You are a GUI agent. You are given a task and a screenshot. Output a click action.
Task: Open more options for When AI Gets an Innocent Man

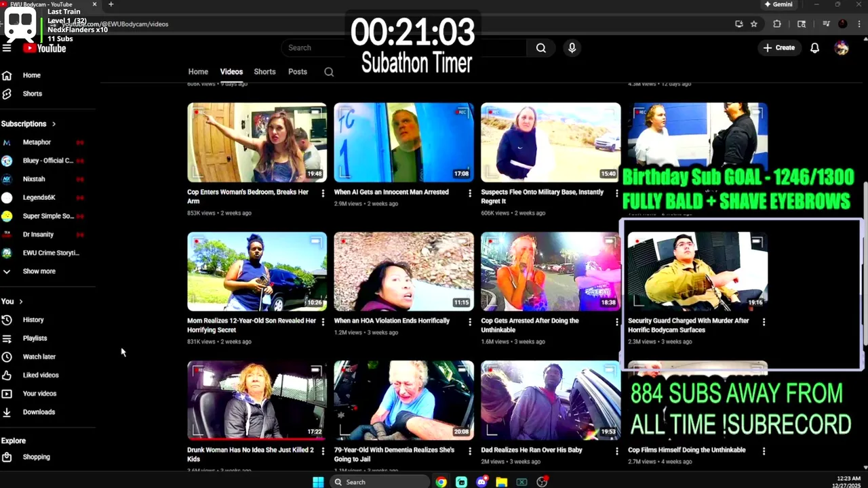[469, 193]
